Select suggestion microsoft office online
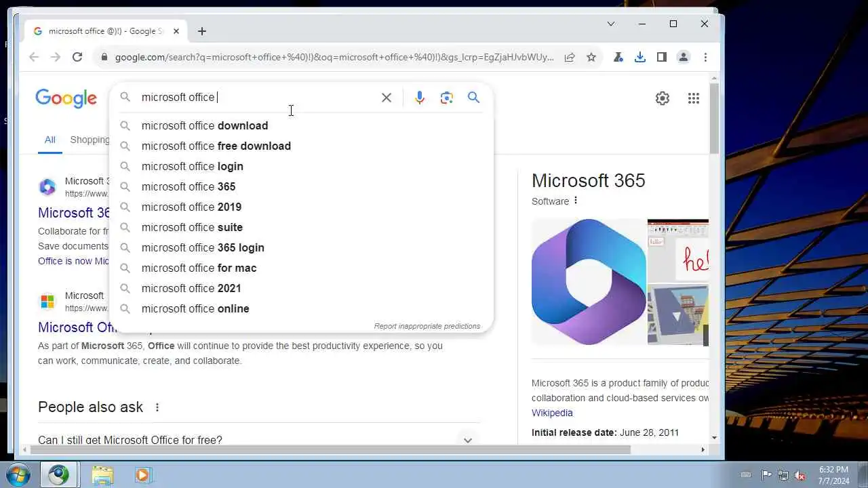The width and height of the screenshot is (868, 488). click(x=301, y=308)
